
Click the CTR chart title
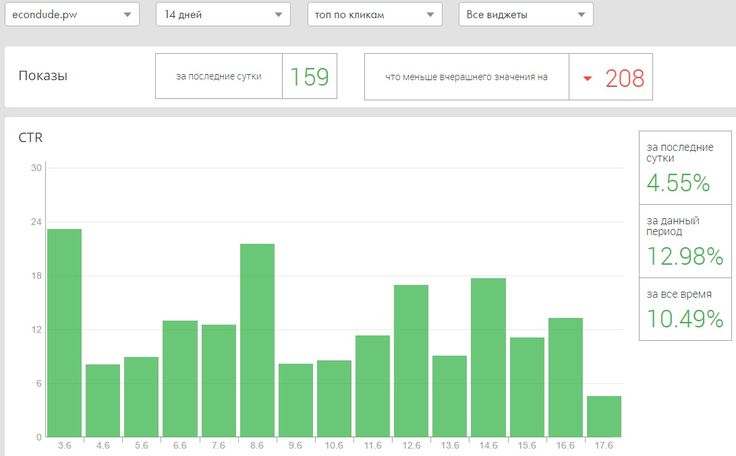coord(31,138)
